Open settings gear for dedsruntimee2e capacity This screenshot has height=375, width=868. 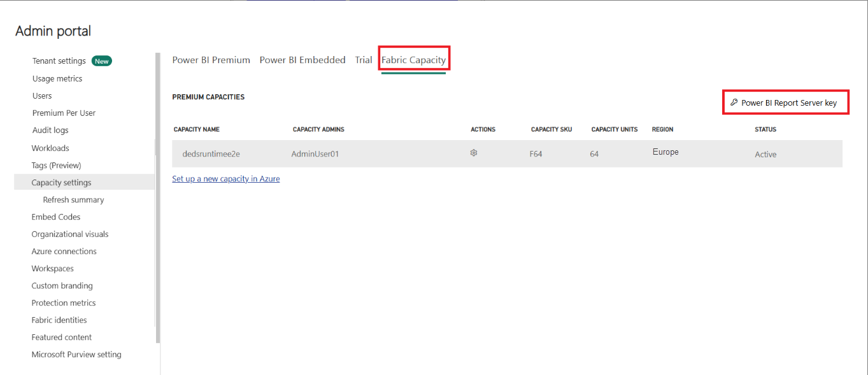(474, 153)
